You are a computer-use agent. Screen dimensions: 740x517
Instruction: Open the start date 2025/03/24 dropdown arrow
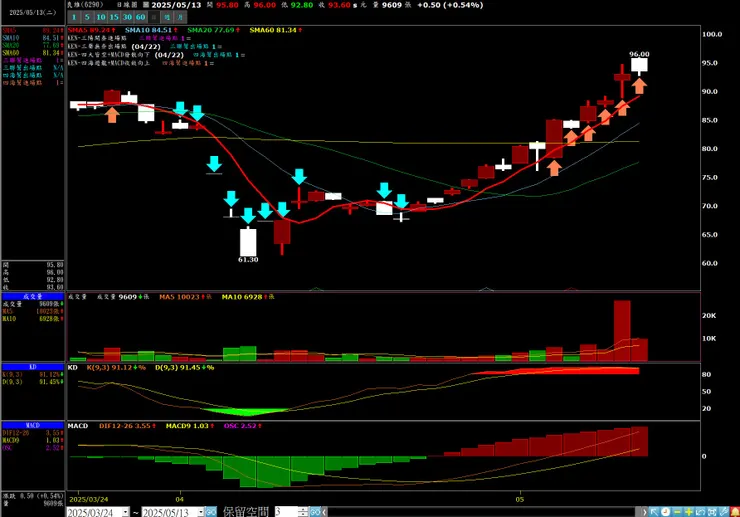tap(126, 512)
